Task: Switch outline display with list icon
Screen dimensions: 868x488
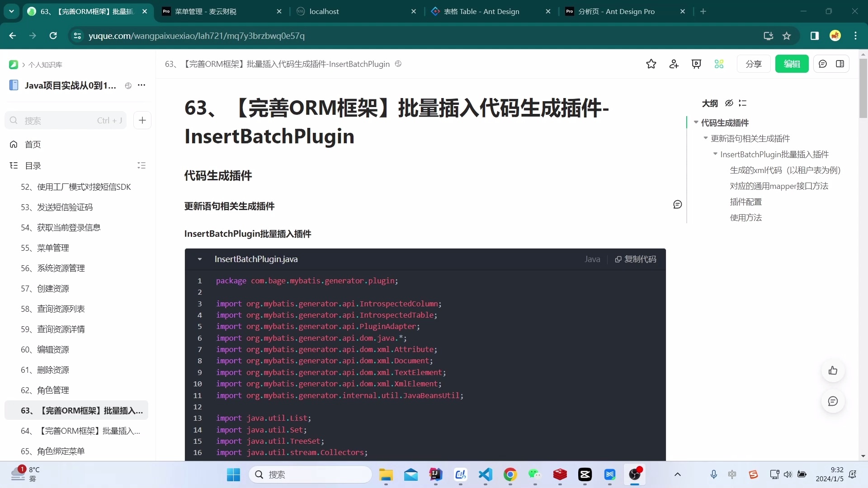Action: pos(743,103)
